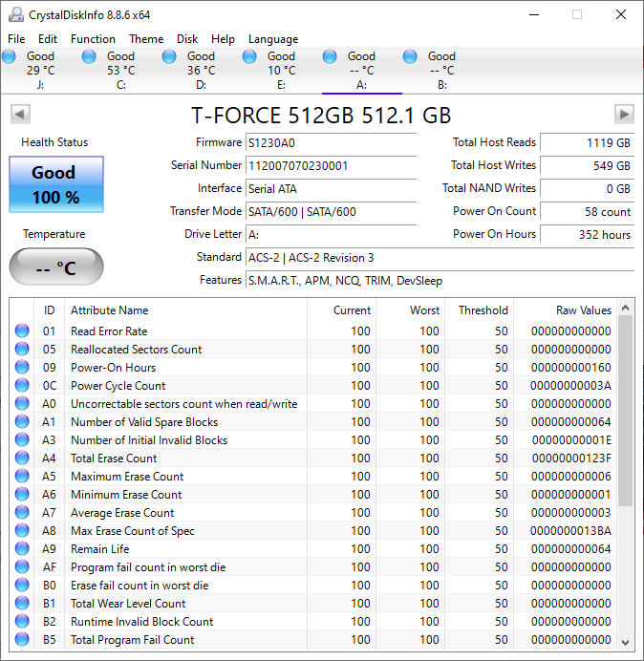Click the Attribute Name column header
The width and height of the screenshot is (644, 661).
pyautogui.click(x=186, y=310)
